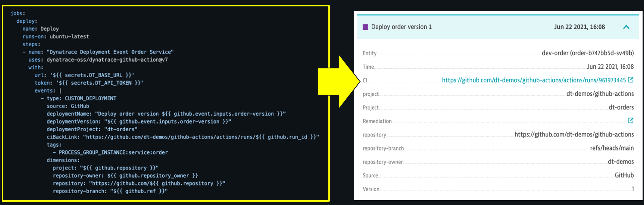Select the 'source: GitHub' YAML line

pos(68,106)
